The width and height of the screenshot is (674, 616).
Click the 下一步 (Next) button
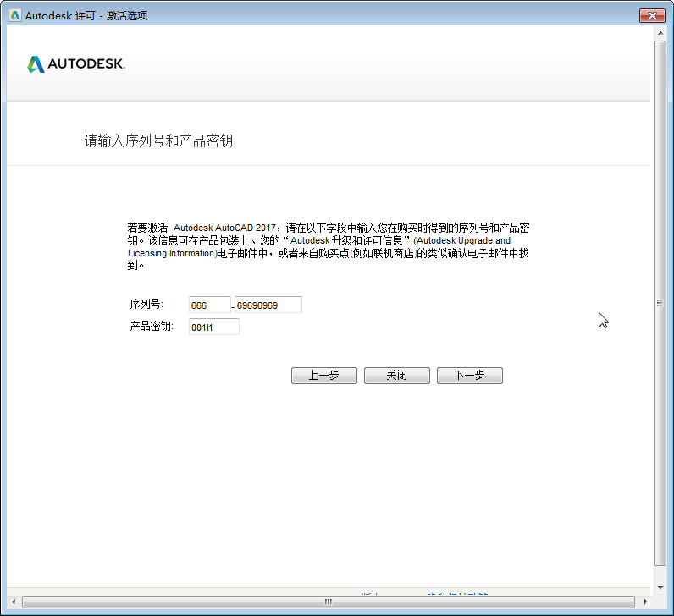pos(470,376)
